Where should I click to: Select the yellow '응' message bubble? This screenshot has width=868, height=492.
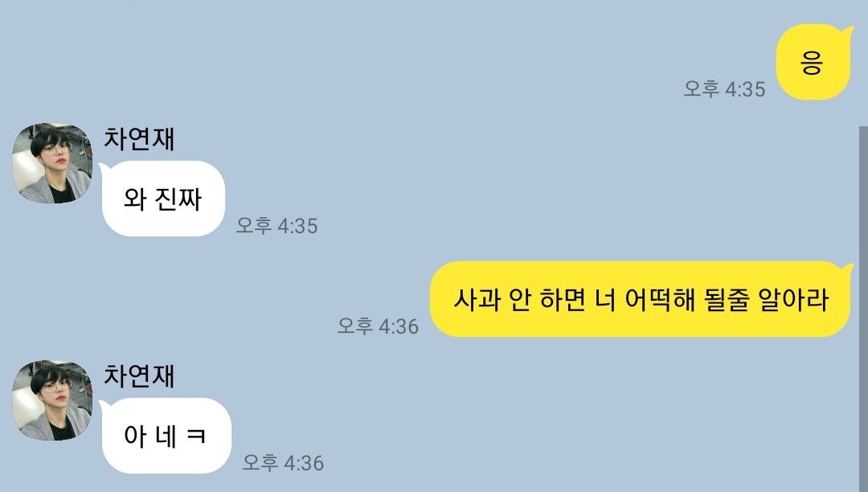pos(813,62)
